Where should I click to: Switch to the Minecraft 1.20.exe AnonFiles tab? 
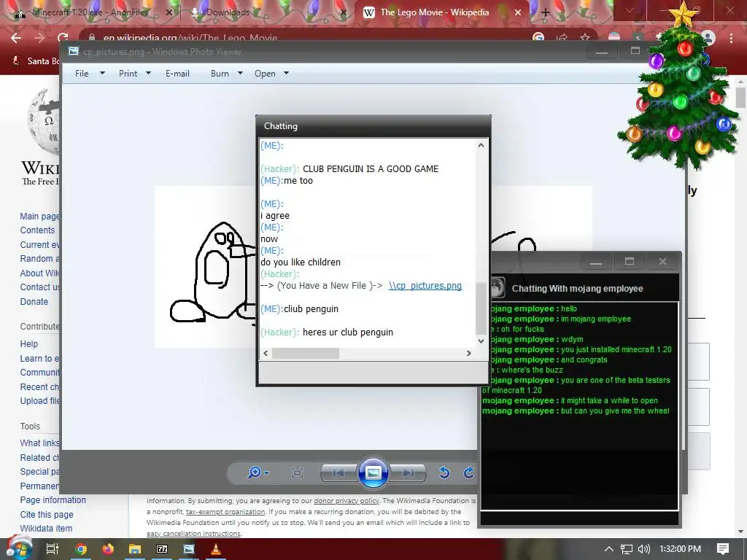(90, 12)
